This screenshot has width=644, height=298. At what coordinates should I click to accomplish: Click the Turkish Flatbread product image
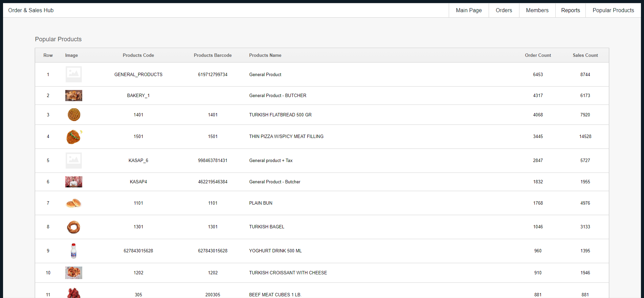(74, 115)
